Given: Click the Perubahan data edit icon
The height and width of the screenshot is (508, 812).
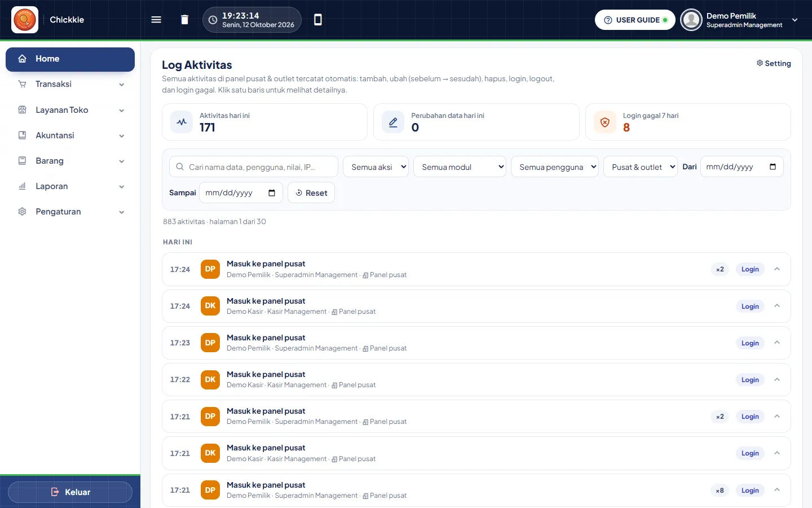Looking at the screenshot, I should click(393, 122).
